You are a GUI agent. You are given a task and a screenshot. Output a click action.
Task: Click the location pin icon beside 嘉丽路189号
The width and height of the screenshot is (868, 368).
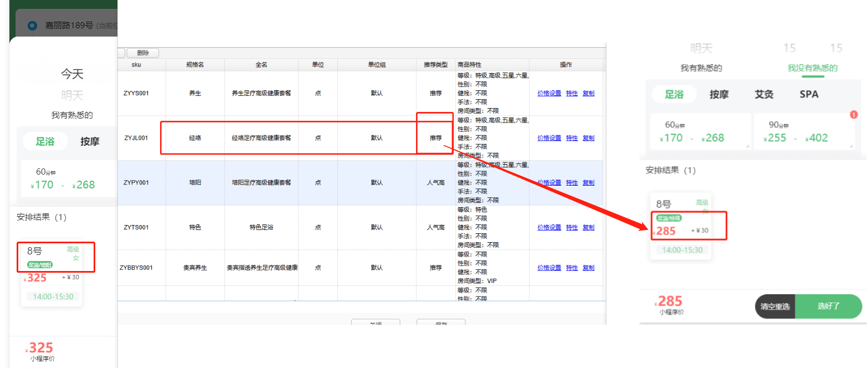tap(32, 25)
